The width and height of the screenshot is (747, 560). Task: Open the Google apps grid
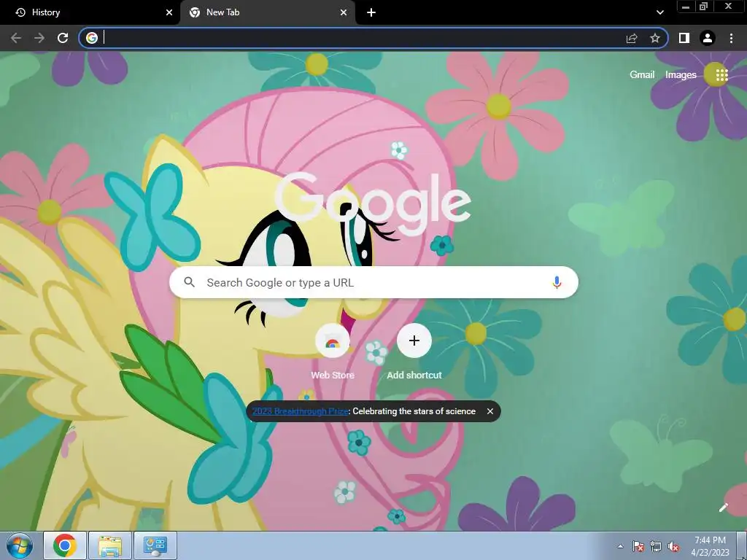[721, 75]
